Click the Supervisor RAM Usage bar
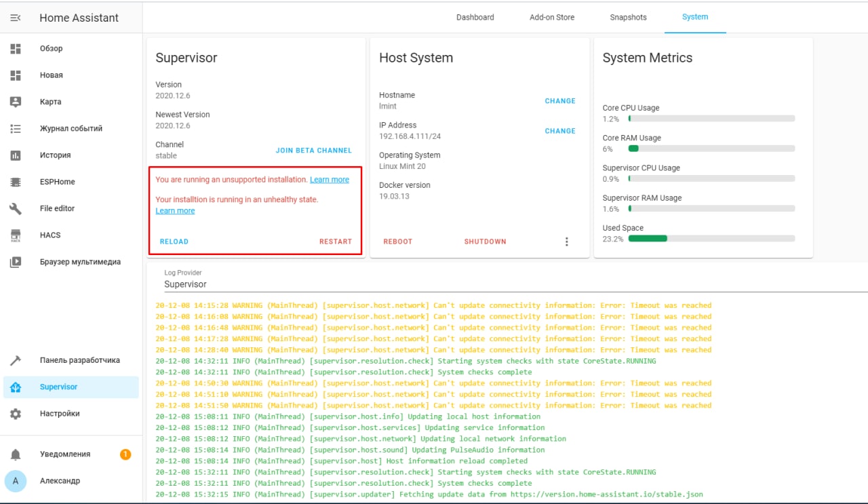The image size is (868, 504). (x=711, y=209)
